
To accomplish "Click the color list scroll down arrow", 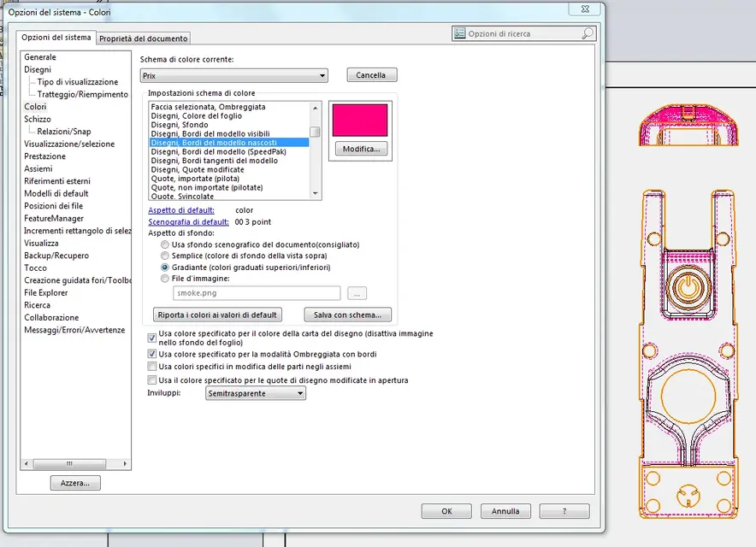I will [316, 193].
